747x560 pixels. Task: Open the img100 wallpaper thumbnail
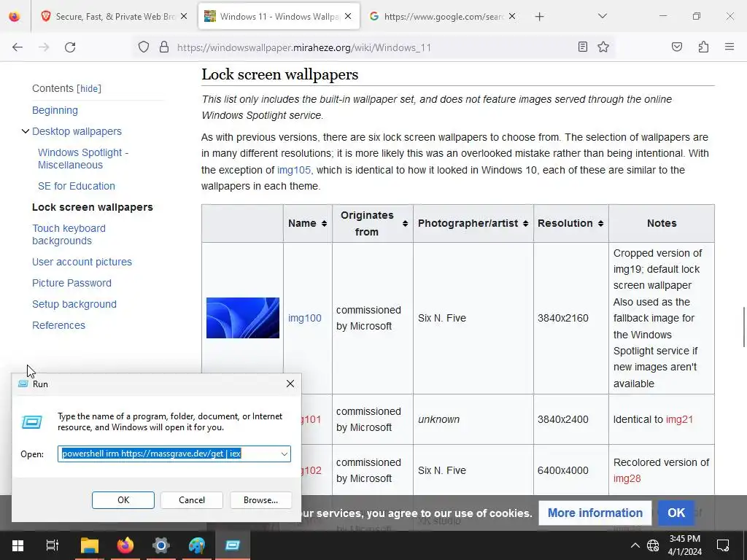(x=242, y=318)
